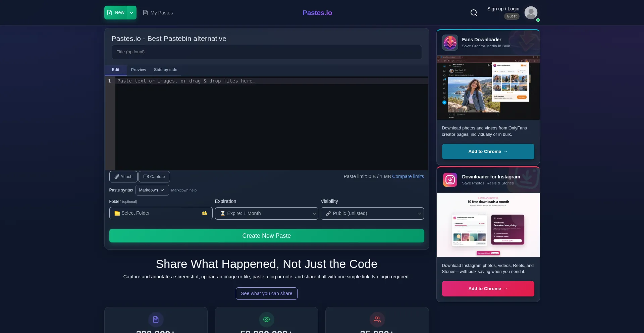This screenshot has width=644, height=333.
Task: Click the Fans Downloader app icon
Action: (x=450, y=43)
